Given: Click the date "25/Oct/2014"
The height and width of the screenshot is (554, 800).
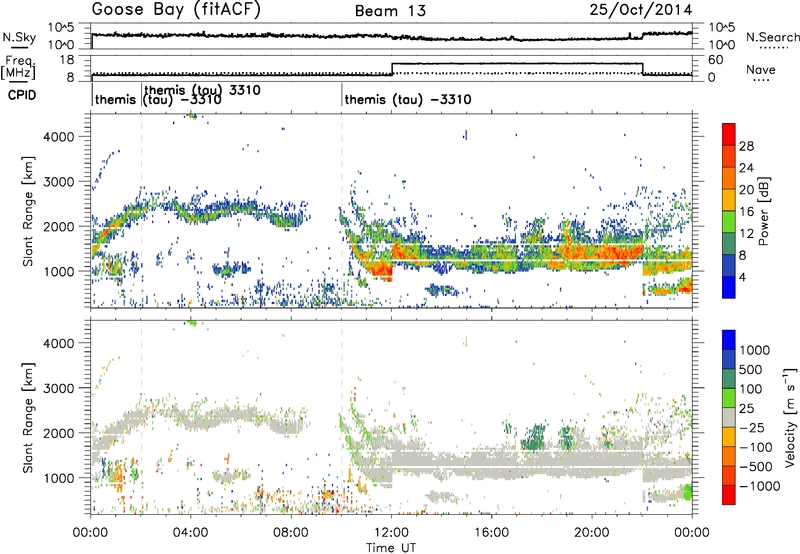Looking at the screenshot, I should (641, 10).
